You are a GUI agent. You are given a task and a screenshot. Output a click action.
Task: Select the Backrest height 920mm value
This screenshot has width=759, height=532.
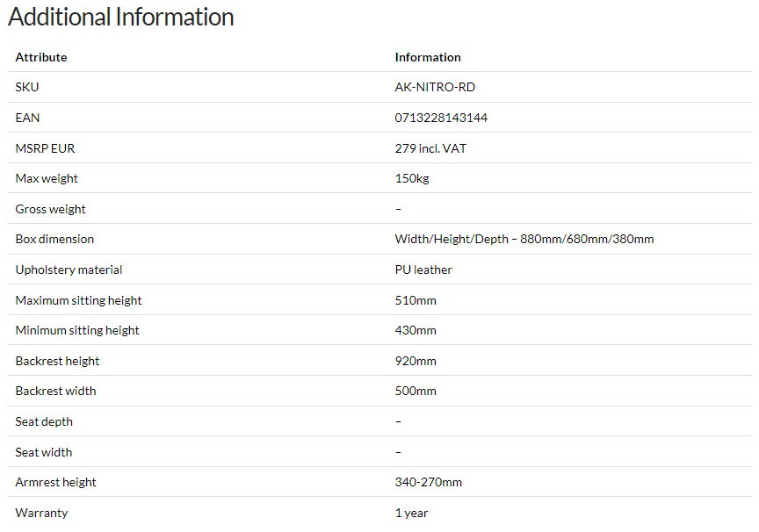[416, 362]
